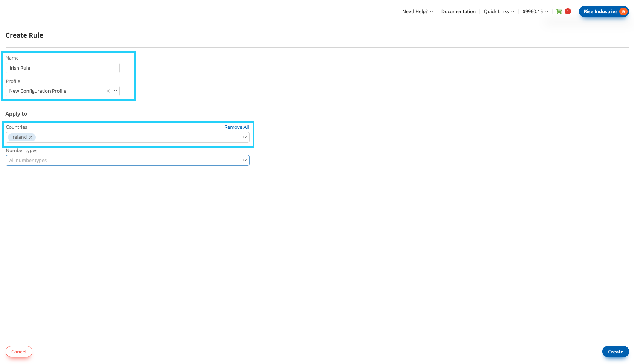Screen dimensions: 634x364
Task: Click Remove All countries link
Action: click(237, 127)
